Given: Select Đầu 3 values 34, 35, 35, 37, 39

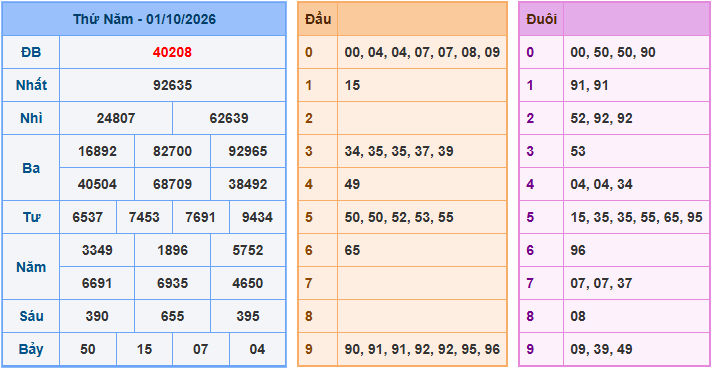Looking at the screenshot, I should 399,151.
